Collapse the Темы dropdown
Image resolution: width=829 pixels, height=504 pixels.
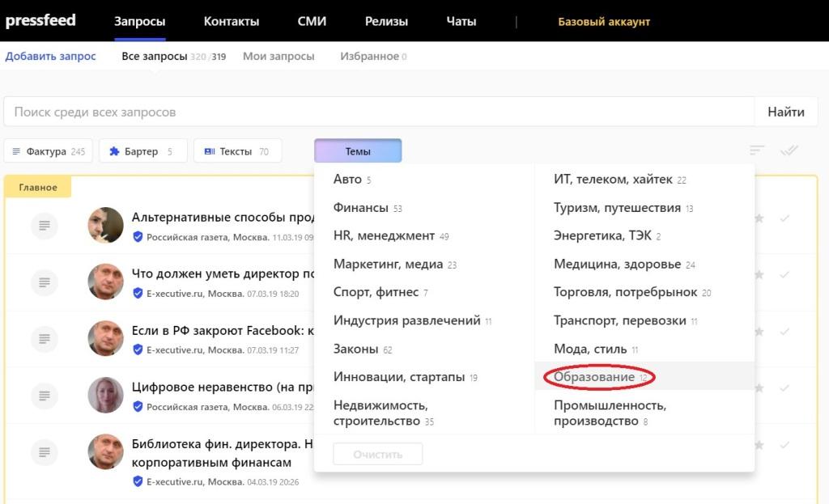(358, 151)
